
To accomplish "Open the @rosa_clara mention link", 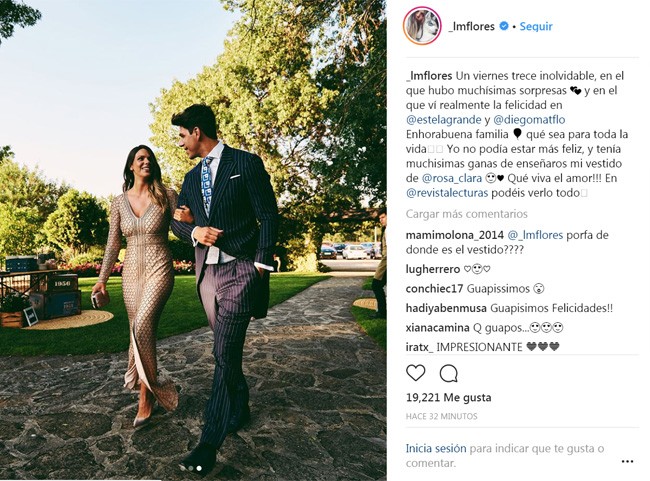I will pos(451,178).
